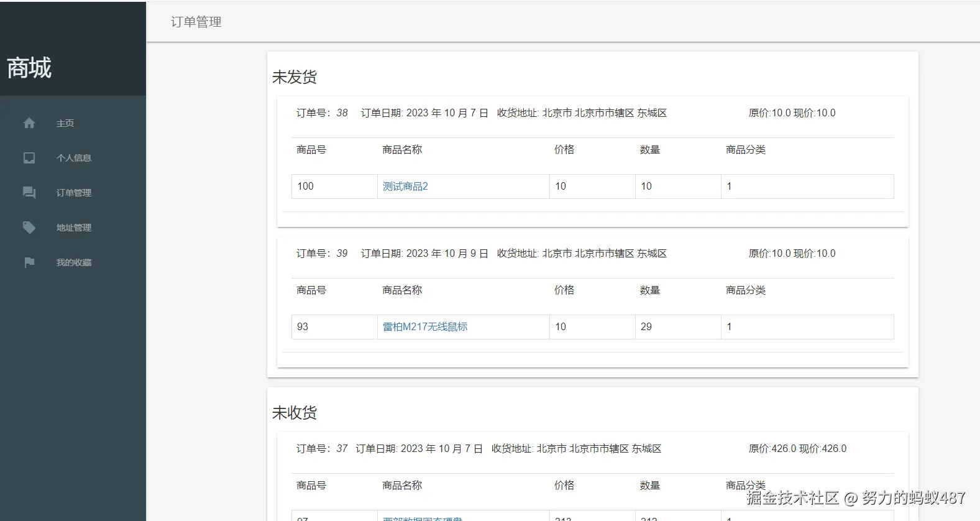
Task: Click the 订单管理 page header title
Action: 196,22
